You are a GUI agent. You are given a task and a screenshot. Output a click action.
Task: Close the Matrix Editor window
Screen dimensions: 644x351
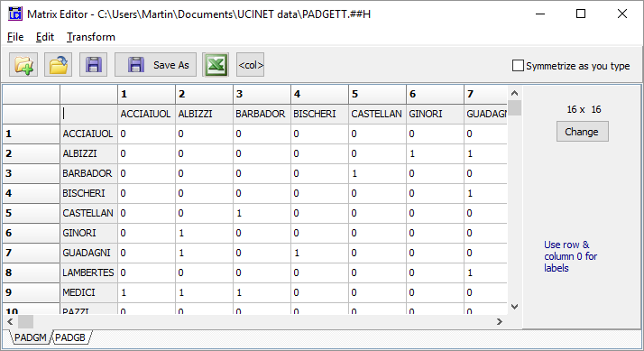[622, 14]
